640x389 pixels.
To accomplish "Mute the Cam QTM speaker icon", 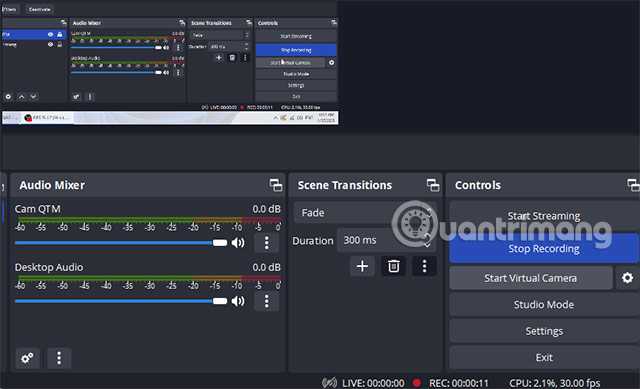I will [x=238, y=243].
